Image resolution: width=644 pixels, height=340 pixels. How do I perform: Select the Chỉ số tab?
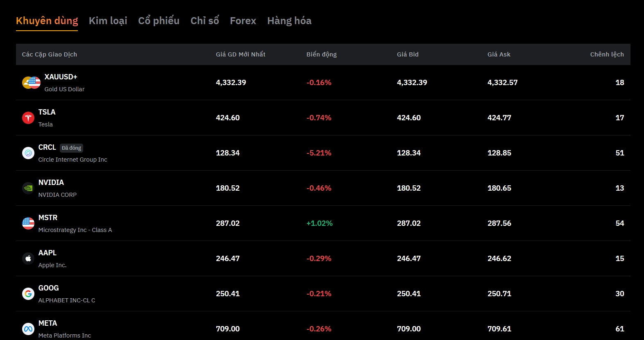[x=204, y=21]
